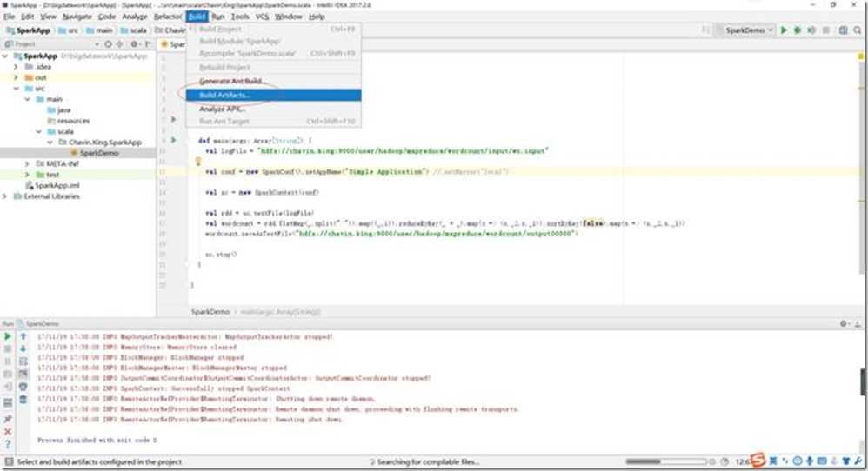The image size is (868, 471).
Task: Open the Run menu
Action: pos(218,17)
